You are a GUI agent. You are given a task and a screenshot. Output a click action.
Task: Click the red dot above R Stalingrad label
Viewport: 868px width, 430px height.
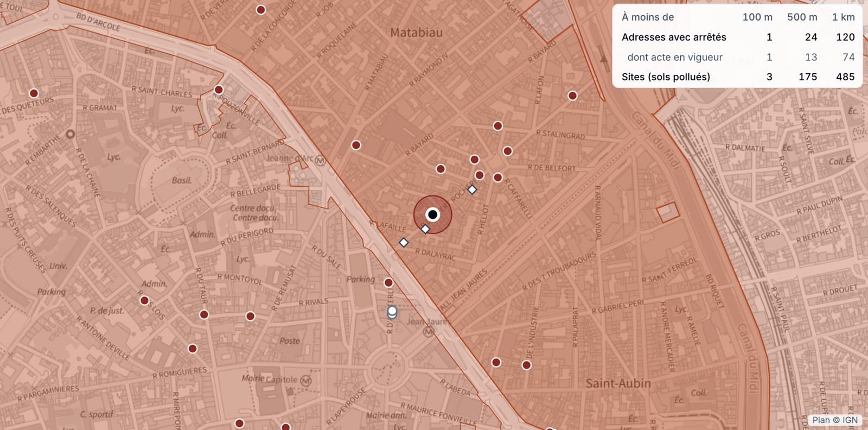pos(497,126)
